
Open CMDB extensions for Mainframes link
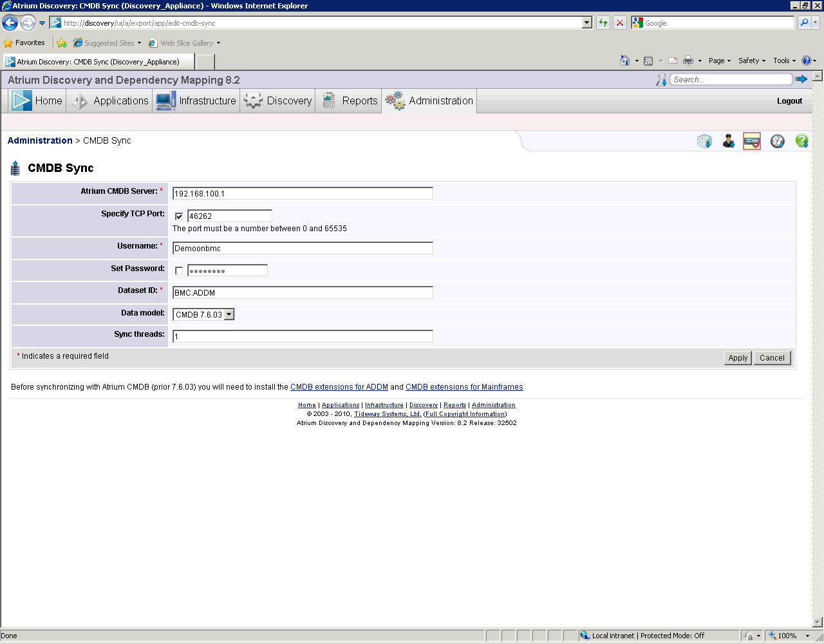click(x=464, y=387)
